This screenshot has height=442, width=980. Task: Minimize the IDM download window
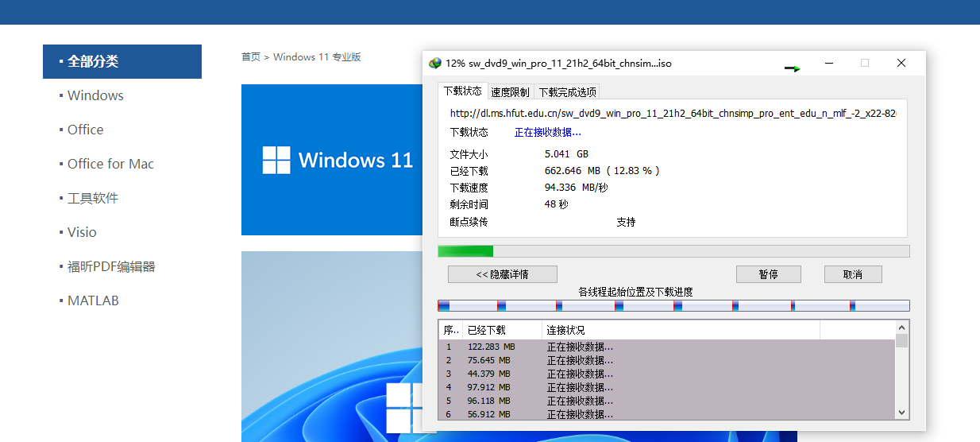tap(828, 63)
